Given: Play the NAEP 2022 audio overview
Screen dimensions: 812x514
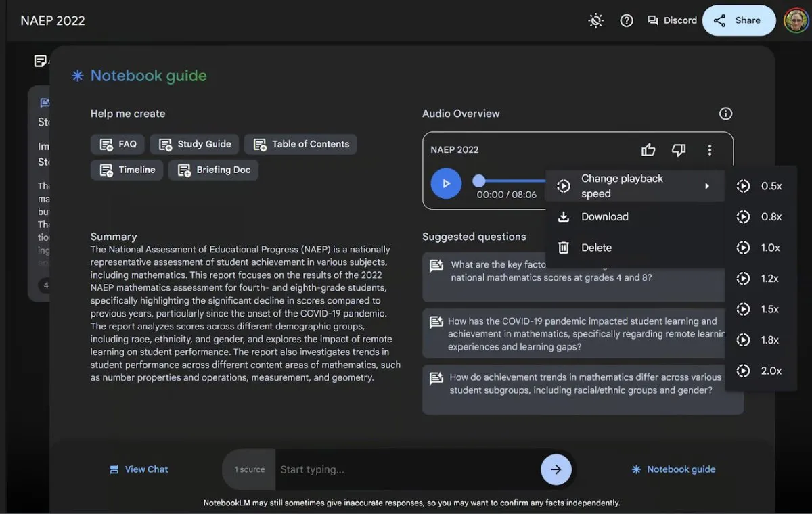Looking at the screenshot, I should [446, 183].
